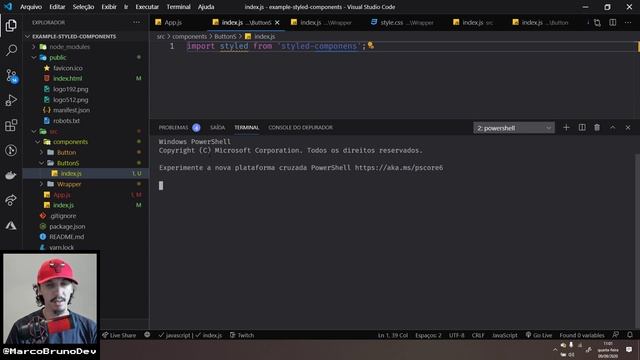
Task: Open editor more actions ellipsis
Action: click(x=628, y=23)
